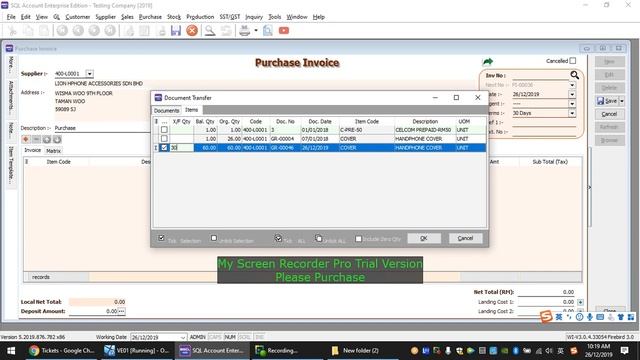Untick the GR-00046 row checkbox
This screenshot has height=360, width=640.
tap(164, 148)
